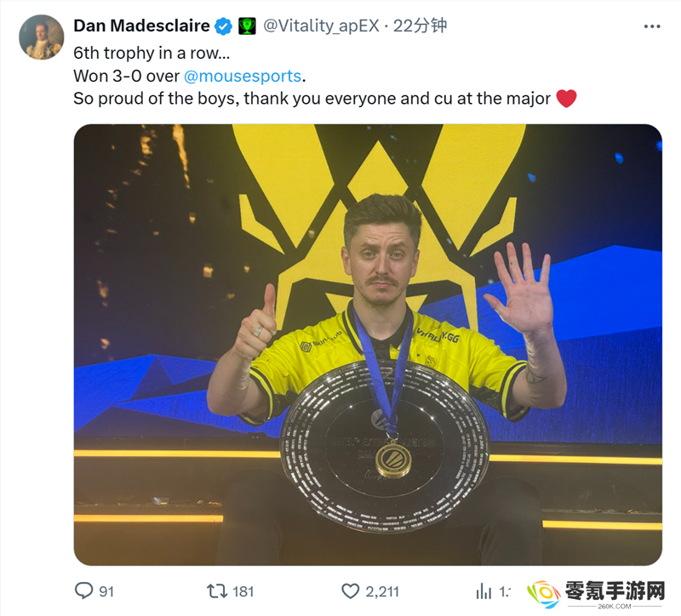
Task: Open the attached trophy photo
Action: [x=368, y=345]
